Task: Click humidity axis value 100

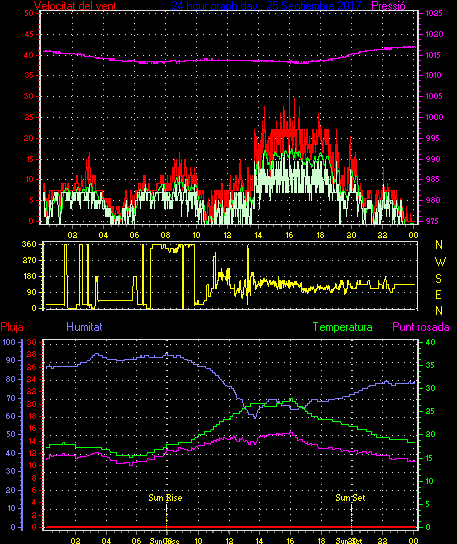Action: pyautogui.click(x=9, y=342)
